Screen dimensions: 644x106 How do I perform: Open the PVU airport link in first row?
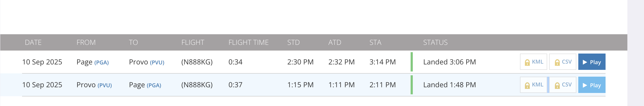pyautogui.click(x=157, y=63)
